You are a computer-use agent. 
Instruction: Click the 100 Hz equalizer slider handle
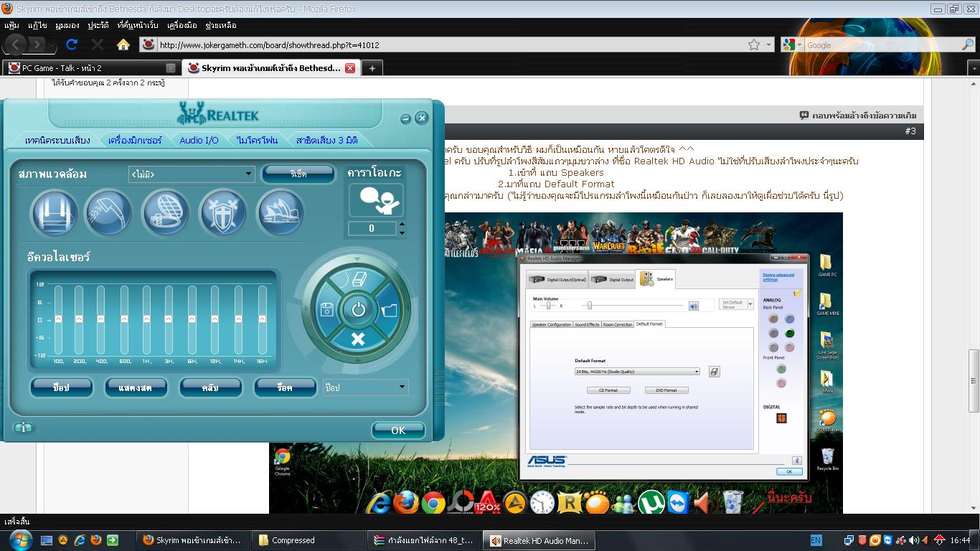pyautogui.click(x=59, y=319)
